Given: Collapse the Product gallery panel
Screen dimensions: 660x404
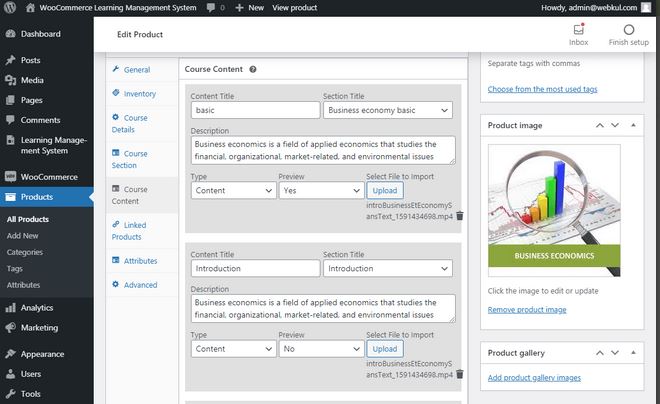Looking at the screenshot, I should tap(633, 353).
